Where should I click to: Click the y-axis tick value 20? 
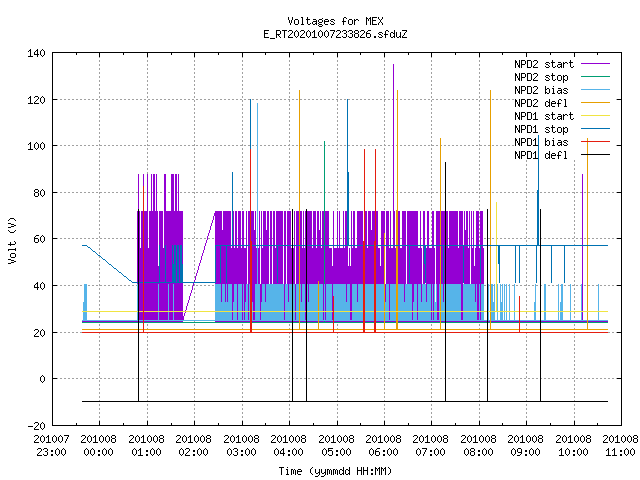[39, 333]
